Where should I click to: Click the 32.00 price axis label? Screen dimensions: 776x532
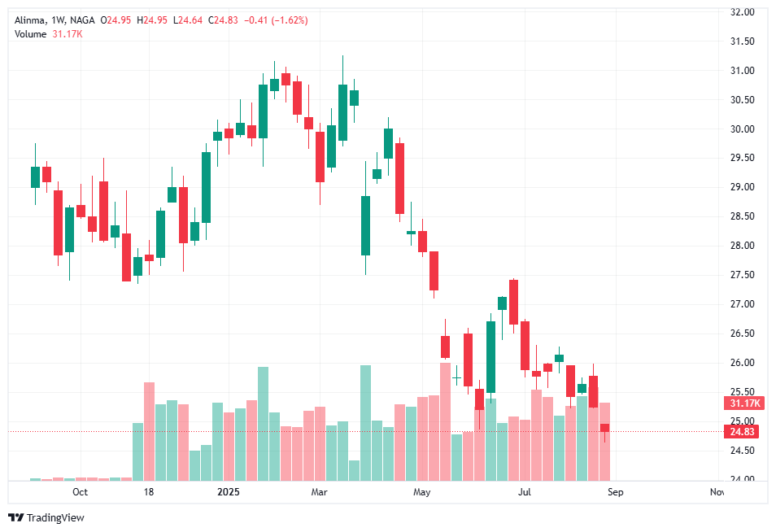tap(743, 12)
